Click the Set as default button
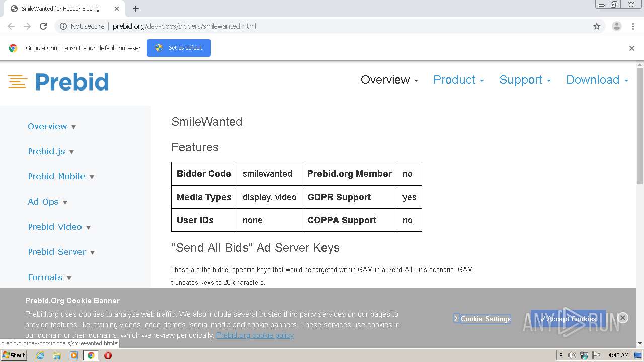 point(179,48)
